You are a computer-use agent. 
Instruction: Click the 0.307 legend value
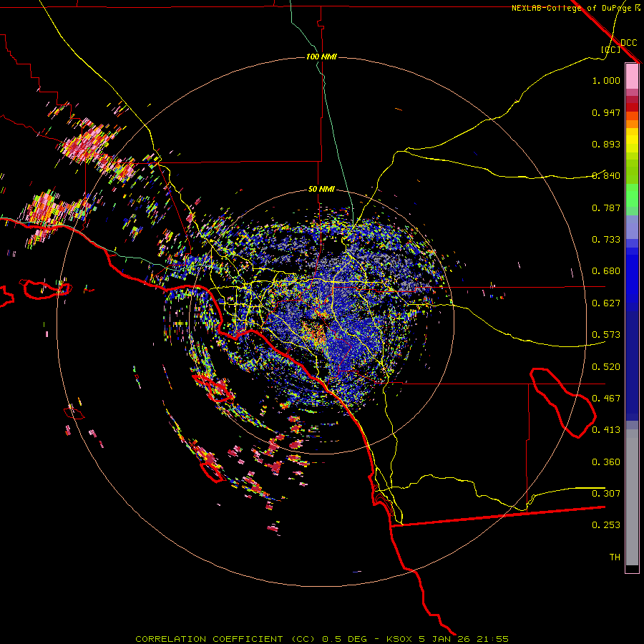(x=606, y=494)
